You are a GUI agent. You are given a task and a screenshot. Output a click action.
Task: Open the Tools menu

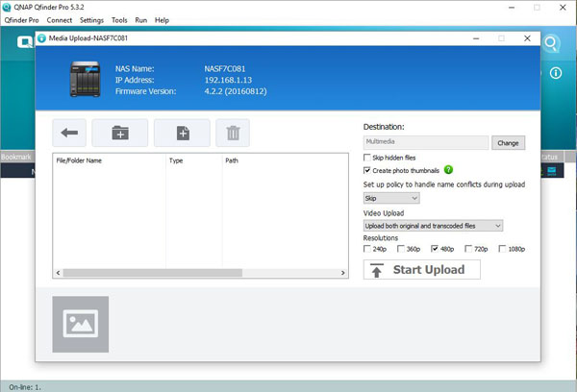(119, 20)
